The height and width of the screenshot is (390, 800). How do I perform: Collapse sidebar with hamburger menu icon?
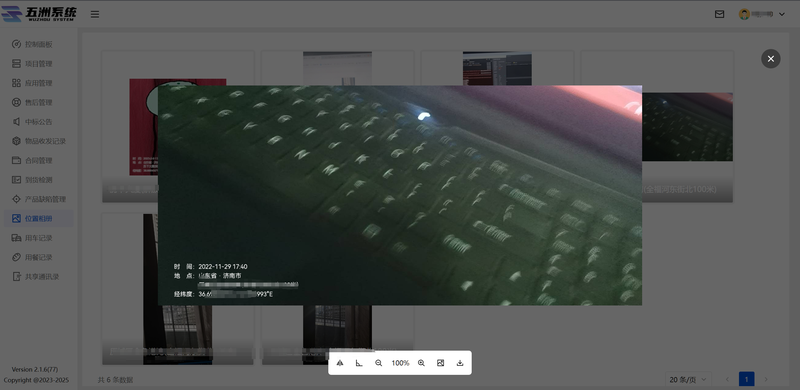[95, 14]
